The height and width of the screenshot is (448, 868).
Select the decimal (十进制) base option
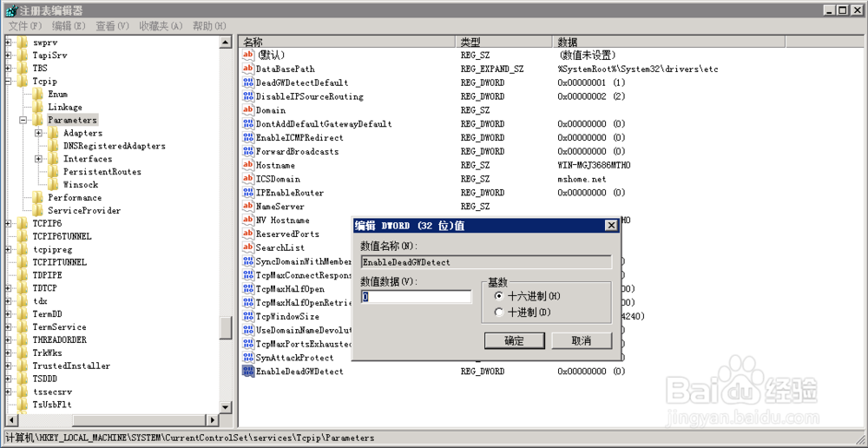pos(499,313)
